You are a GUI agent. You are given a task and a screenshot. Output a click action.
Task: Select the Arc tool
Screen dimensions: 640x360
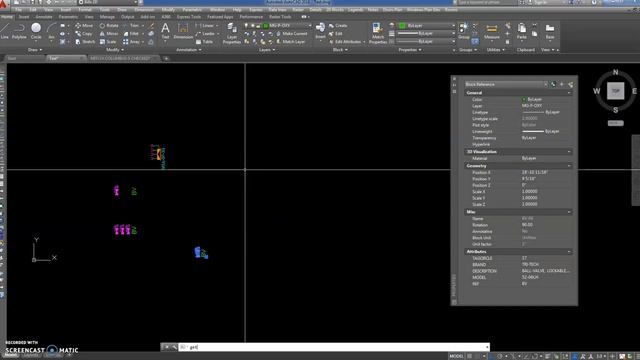[x=51, y=31]
